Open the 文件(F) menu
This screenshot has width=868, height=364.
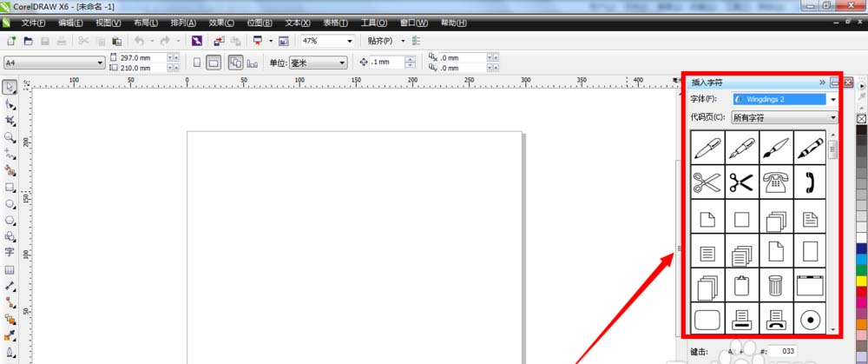[x=33, y=23]
